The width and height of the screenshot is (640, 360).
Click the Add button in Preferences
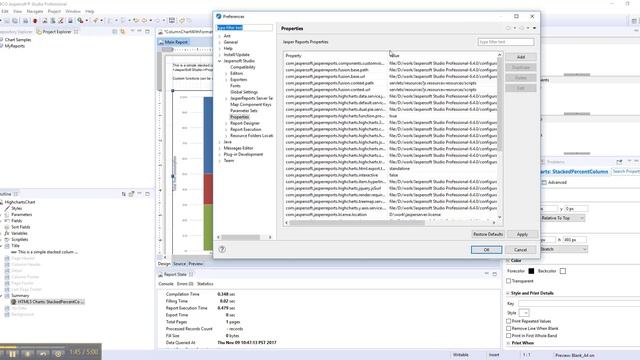[521, 57]
